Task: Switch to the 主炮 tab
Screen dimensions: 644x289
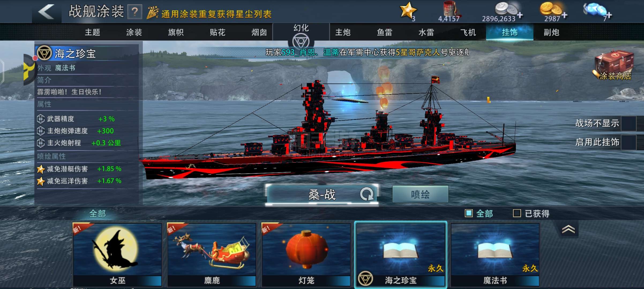Action: (343, 32)
